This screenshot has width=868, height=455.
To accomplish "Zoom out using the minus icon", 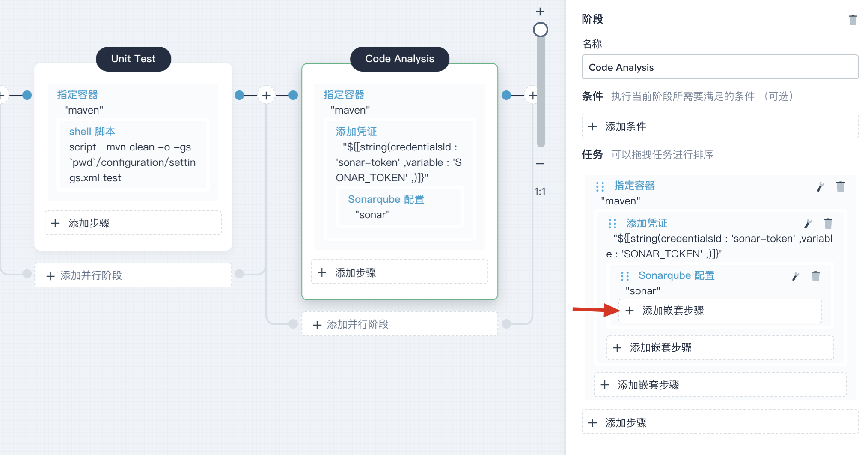I will click(x=540, y=163).
